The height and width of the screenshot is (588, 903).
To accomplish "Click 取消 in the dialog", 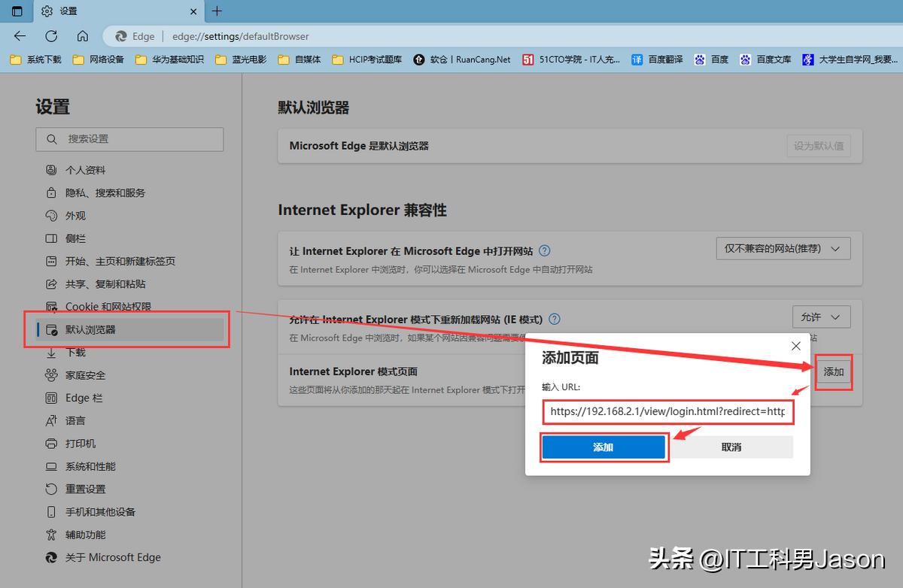I will (x=731, y=447).
